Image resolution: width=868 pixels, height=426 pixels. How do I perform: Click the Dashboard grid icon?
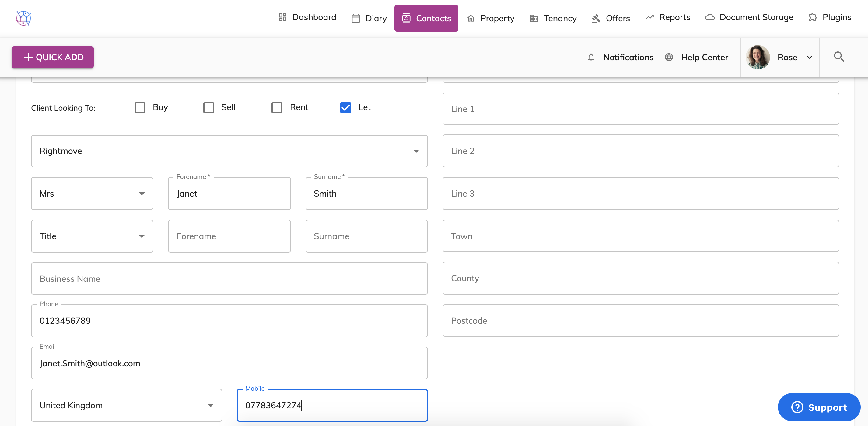(x=282, y=17)
